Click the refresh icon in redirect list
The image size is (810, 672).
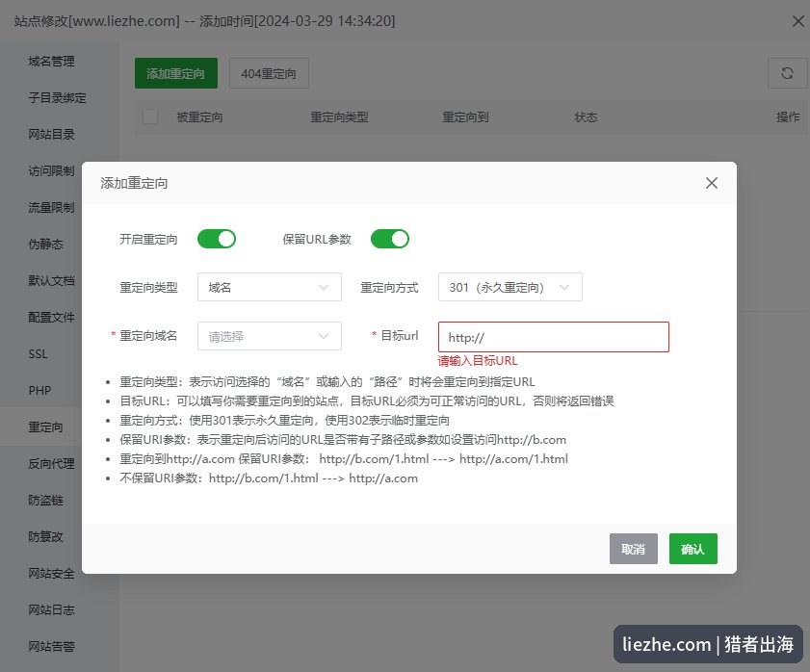click(787, 73)
